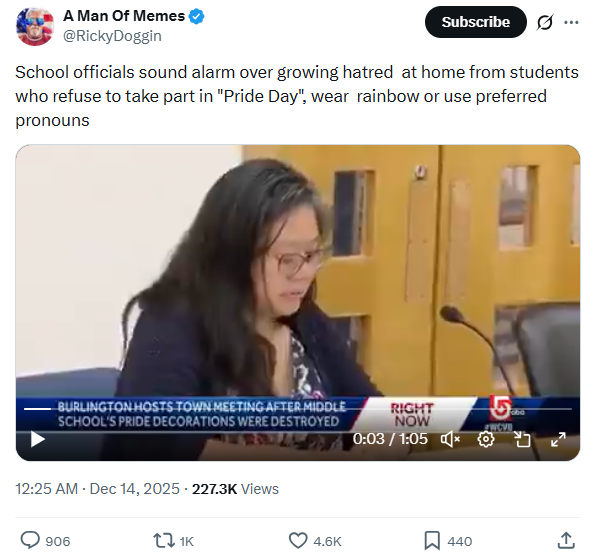
Task: Open the Dec 14, 2025 timestamp link
Action: click(x=134, y=489)
